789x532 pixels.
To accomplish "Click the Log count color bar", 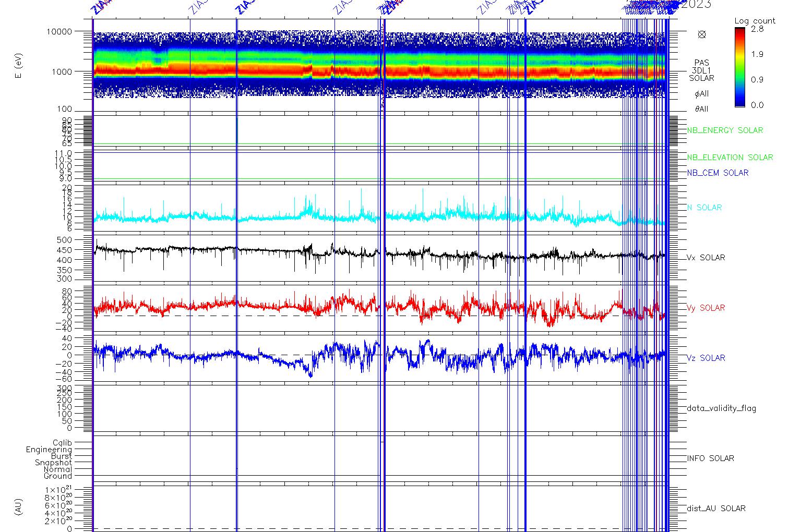I will click(740, 67).
